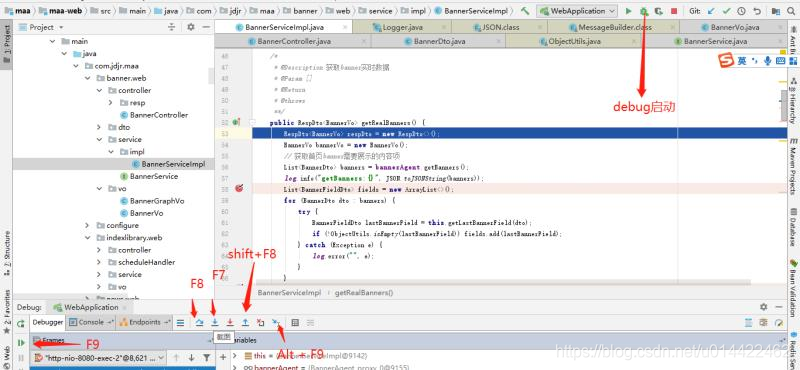Viewport: 800px width, 370px height.
Task: Expand the 'this' variable node
Action: [235, 355]
